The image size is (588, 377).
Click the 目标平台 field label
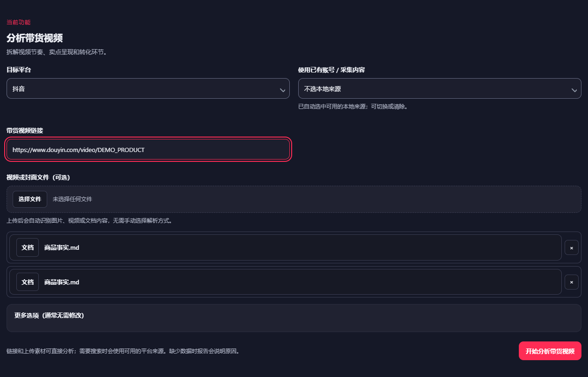coord(19,70)
